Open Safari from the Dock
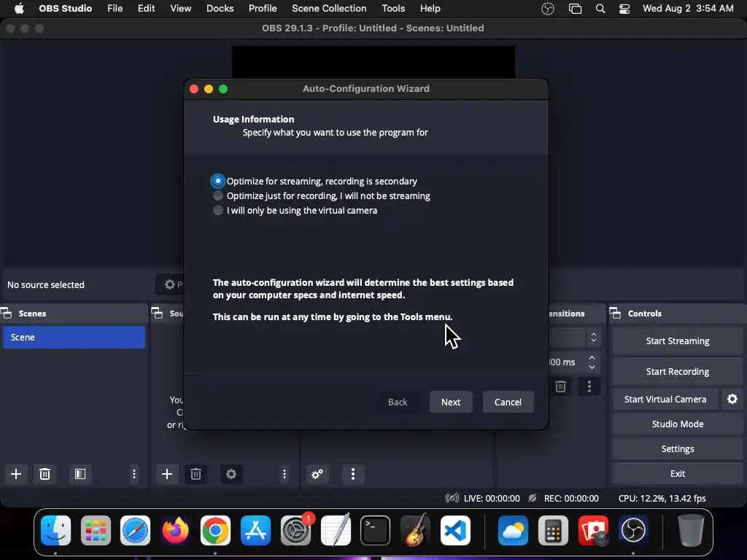 (x=135, y=530)
